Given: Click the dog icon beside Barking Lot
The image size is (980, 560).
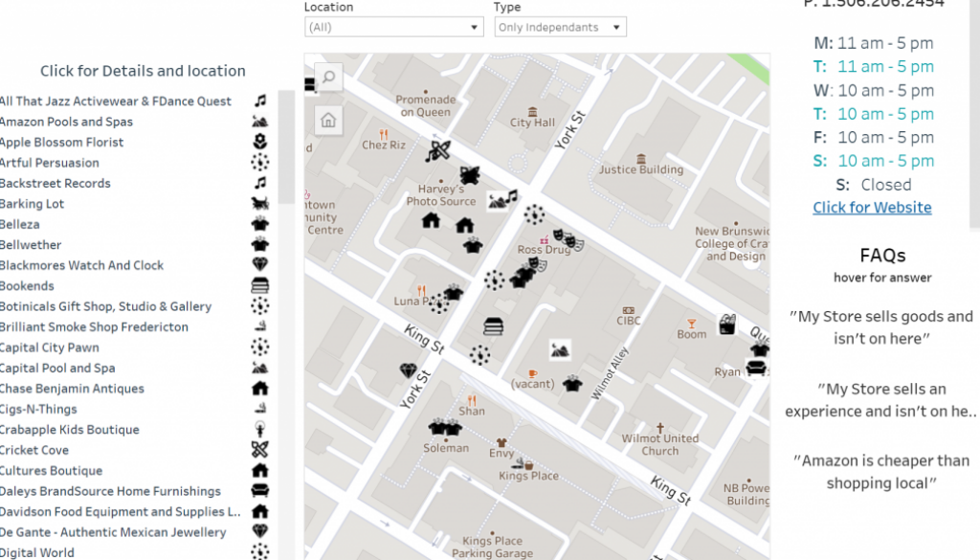Looking at the screenshot, I should point(259,204).
